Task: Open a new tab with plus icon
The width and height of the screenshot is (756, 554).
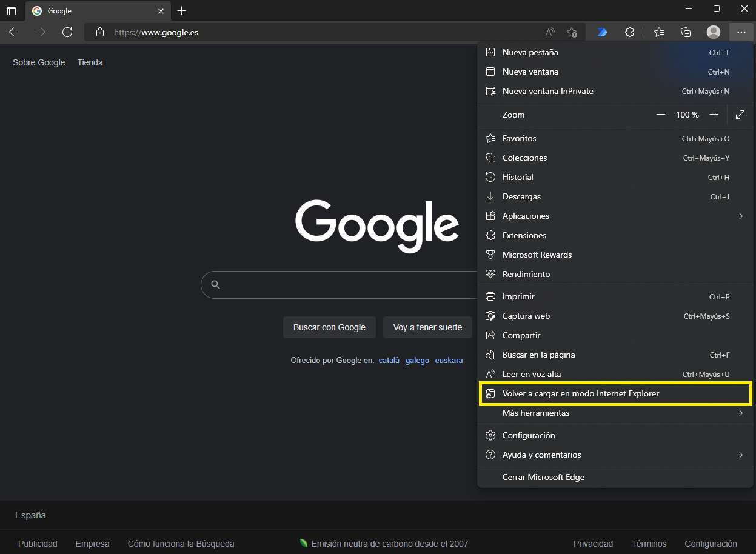Action: point(182,11)
